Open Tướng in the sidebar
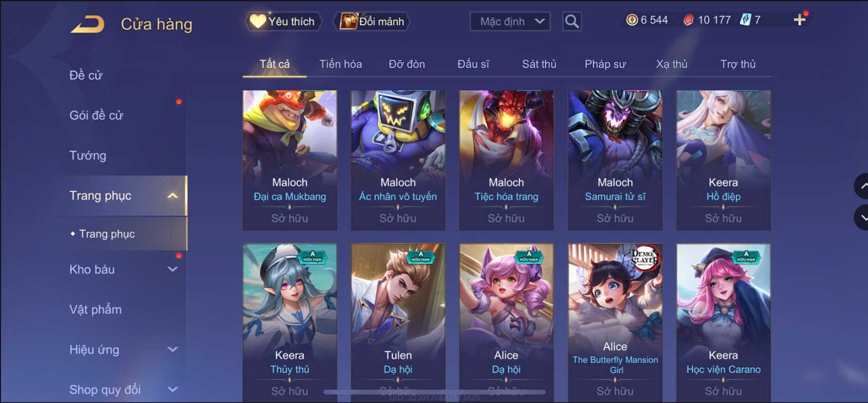 (x=88, y=155)
